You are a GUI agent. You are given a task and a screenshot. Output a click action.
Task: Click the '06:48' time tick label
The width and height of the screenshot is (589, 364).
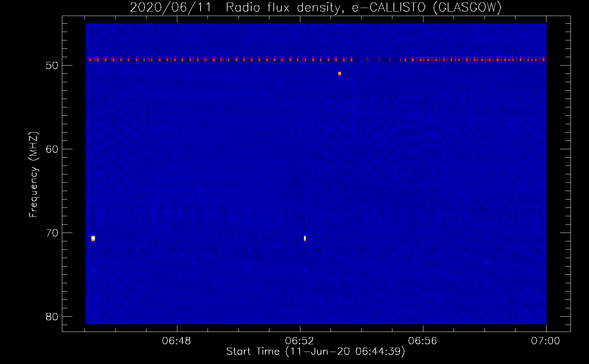click(x=177, y=341)
